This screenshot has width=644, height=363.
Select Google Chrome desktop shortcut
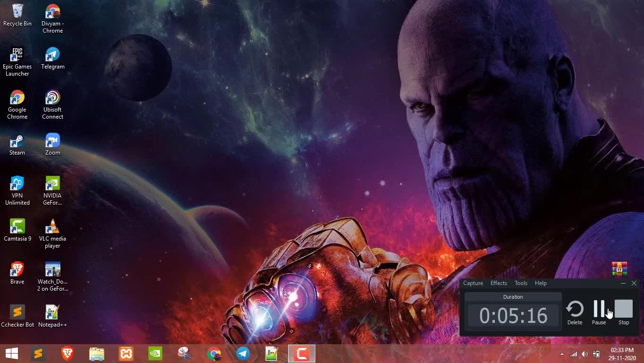pos(17,105)
